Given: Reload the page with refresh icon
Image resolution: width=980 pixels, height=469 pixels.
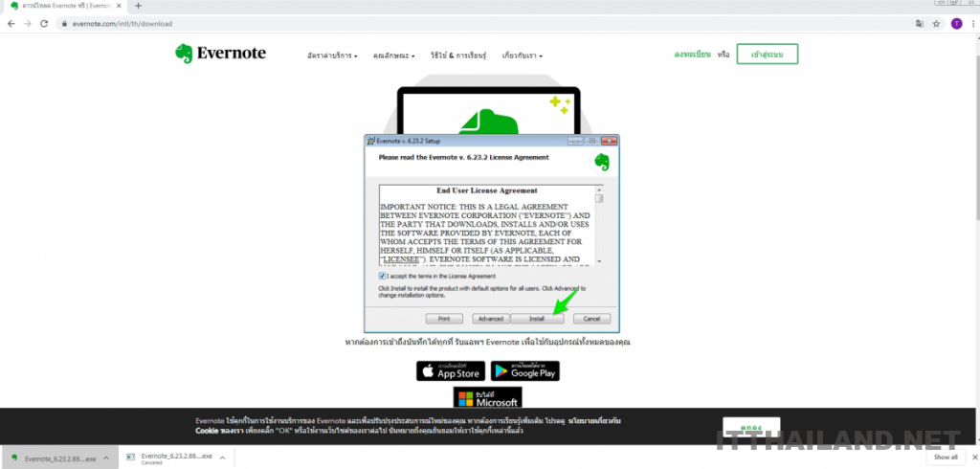Looking at the screenshot, I should (44, 24).
